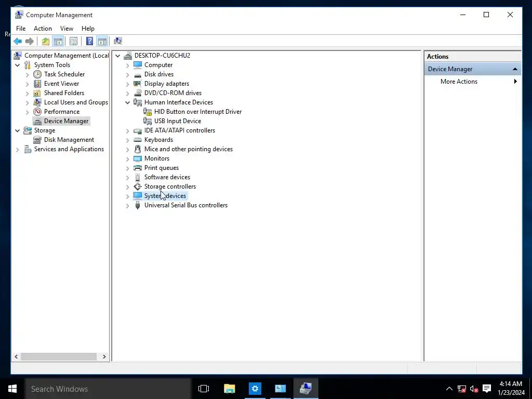Select Task Scheduler clock icon
Image resolution: width=532 pixels, height=399 pixels.
[x=37, y=74]
